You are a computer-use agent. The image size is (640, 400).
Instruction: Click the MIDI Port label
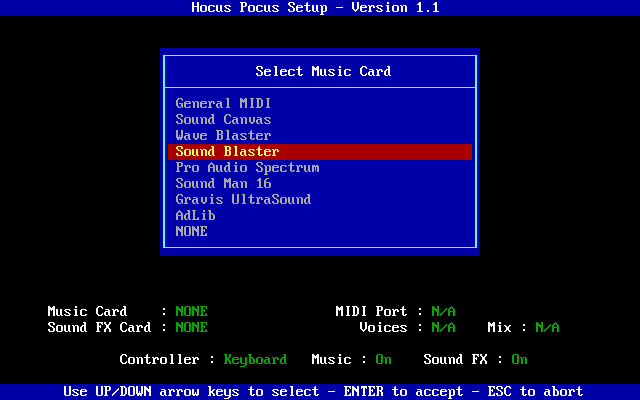pyautogui.click(x=371, y=311)
